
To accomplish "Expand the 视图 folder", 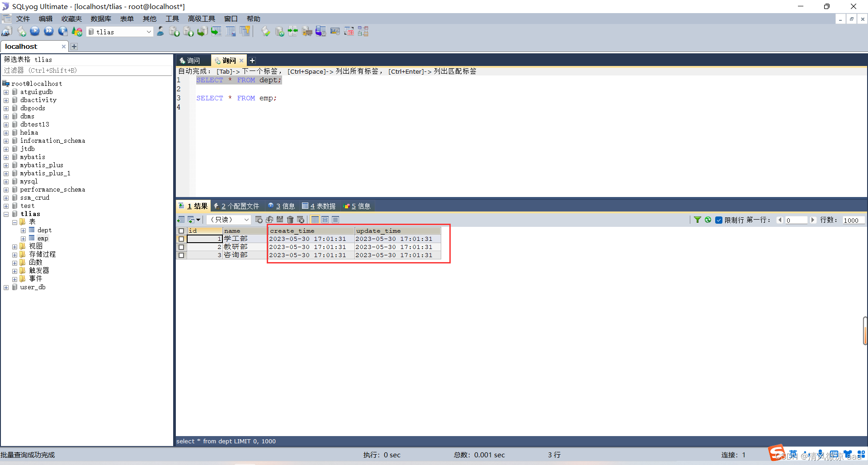I will coord(14,247).
